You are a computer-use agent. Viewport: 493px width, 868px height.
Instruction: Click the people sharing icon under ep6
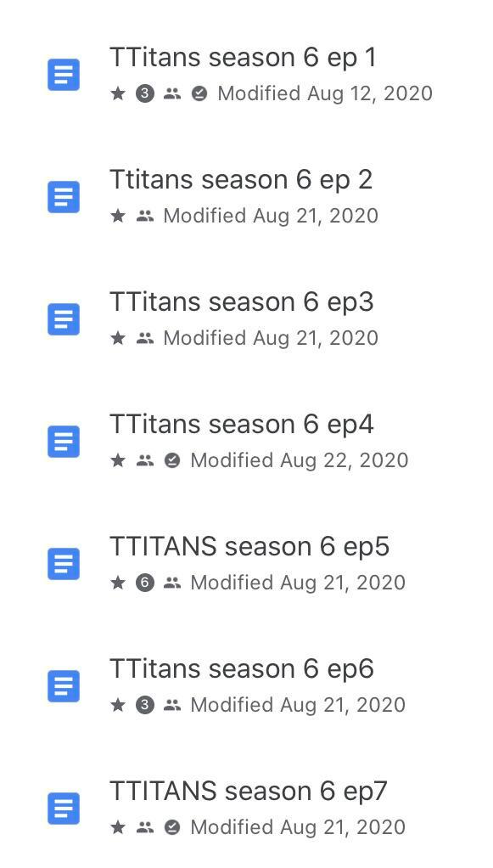[x=172, y=704]
